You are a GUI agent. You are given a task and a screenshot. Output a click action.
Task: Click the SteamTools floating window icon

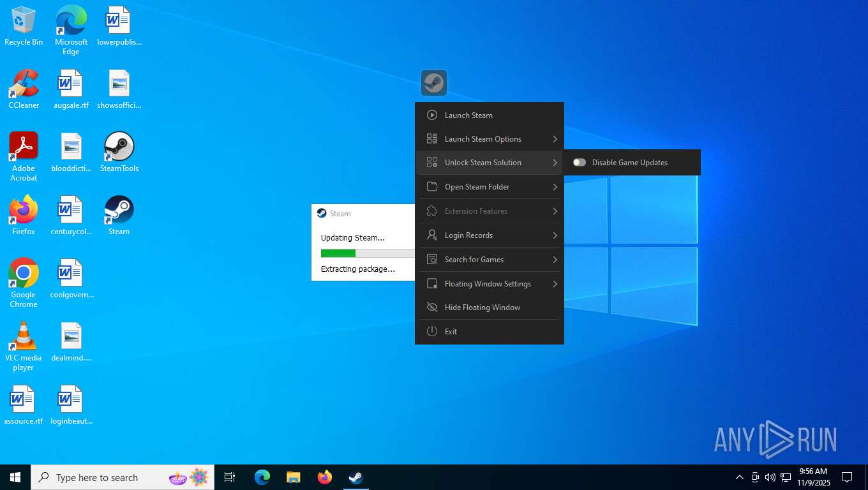pyautogui.click(x=434, y=83)
